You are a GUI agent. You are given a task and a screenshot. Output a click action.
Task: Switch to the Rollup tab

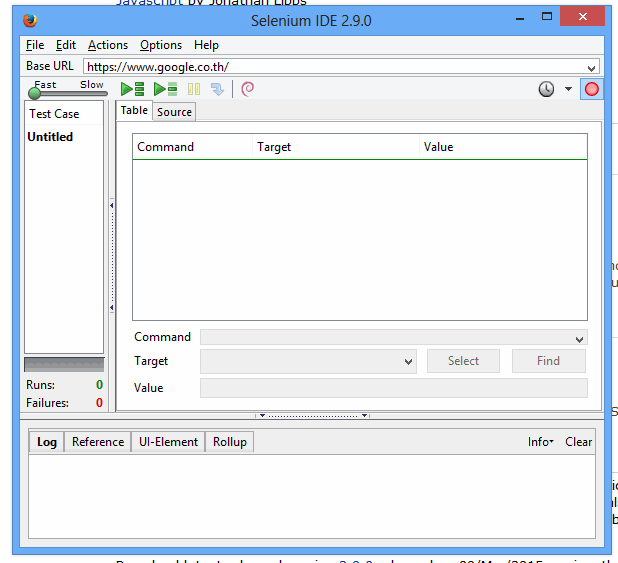pyautogui.click(x=230, y=442)
